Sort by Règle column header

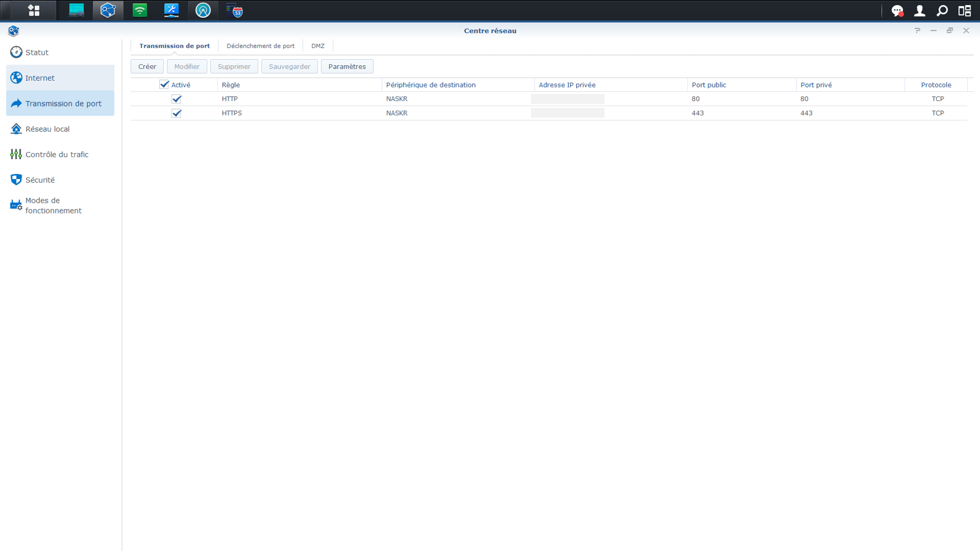300,85
